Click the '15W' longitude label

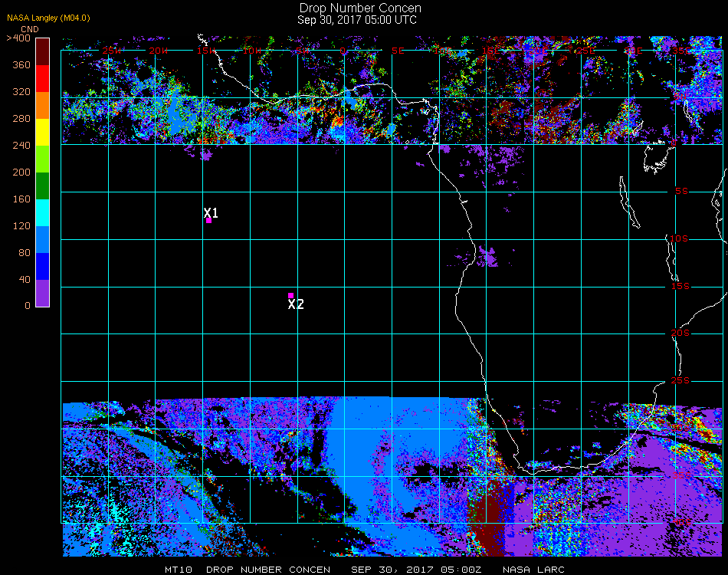pos(206,51)
